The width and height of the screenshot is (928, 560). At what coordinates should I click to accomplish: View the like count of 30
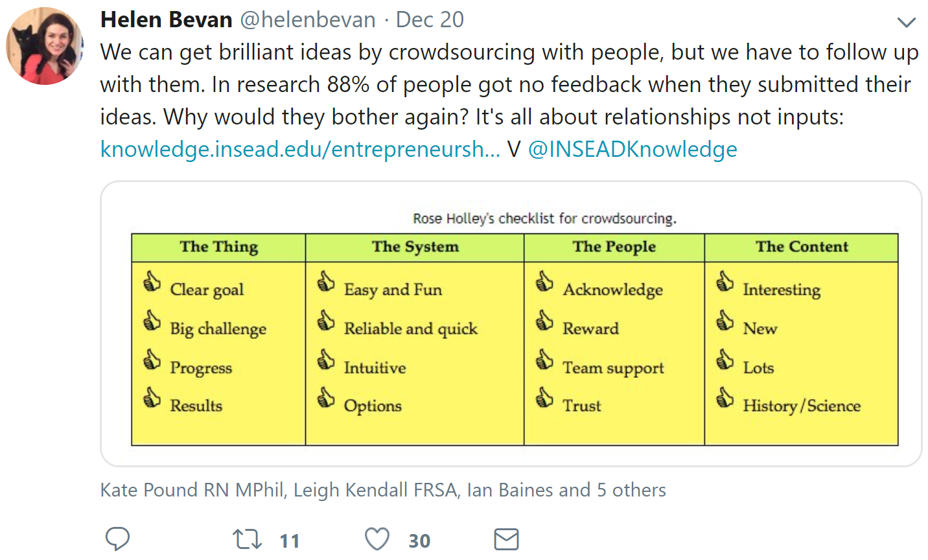point(419,541)
